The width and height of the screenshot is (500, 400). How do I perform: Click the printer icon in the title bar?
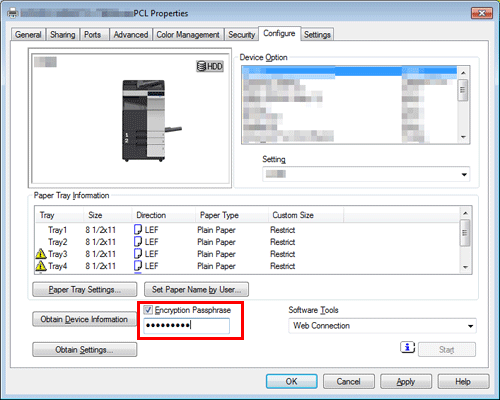[x=13, y=13]
